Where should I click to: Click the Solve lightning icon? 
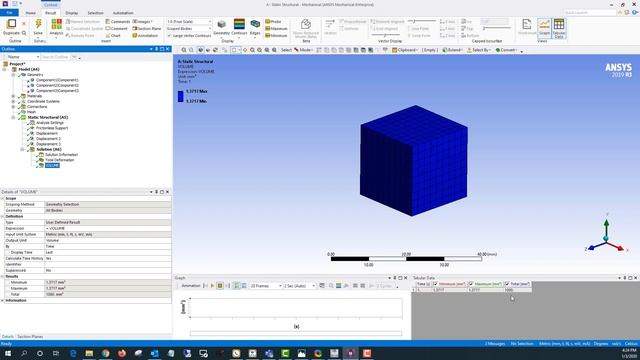point(38,24)
